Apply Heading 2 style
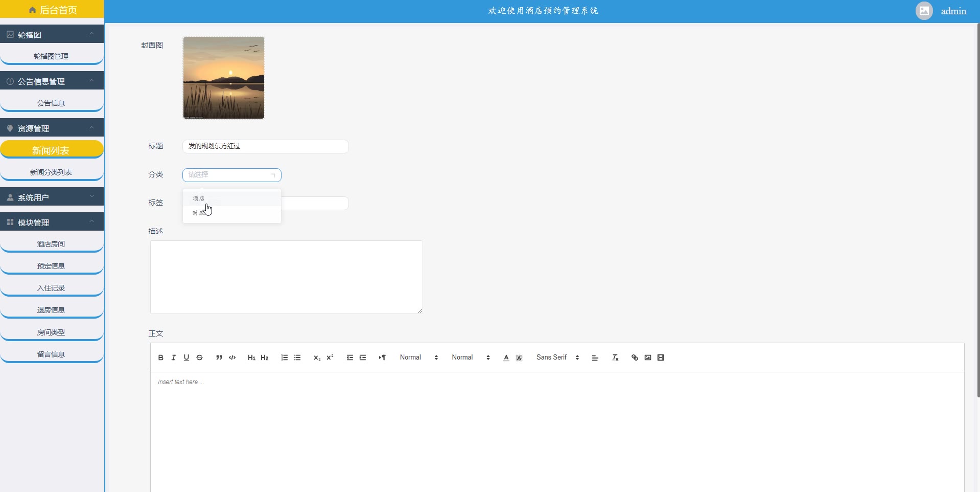The image size is (980, 492). point(265,357)
